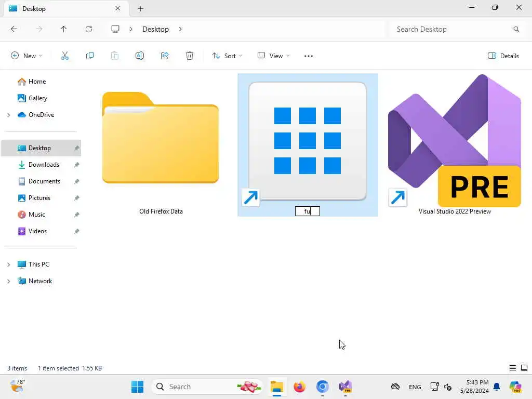Click the rename text box containing 'fu'
The image size is (532, 399).
pyautogui.click(x=308, y=211)
